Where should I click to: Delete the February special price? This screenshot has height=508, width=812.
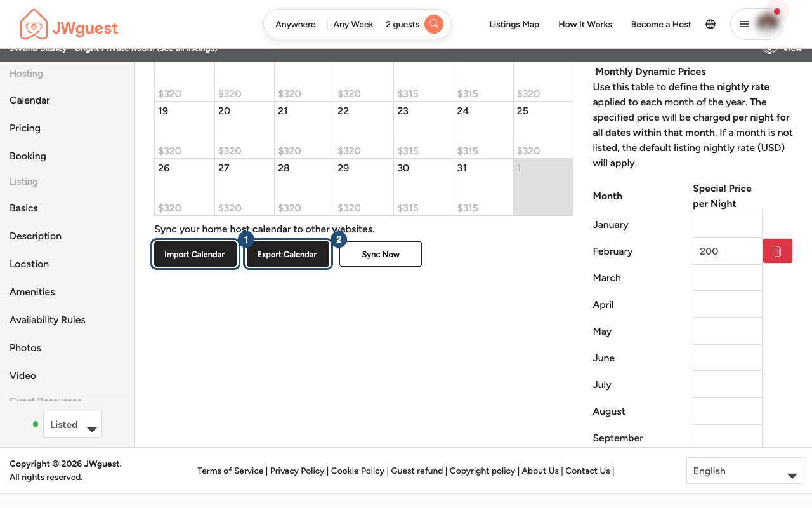[778, 251]
